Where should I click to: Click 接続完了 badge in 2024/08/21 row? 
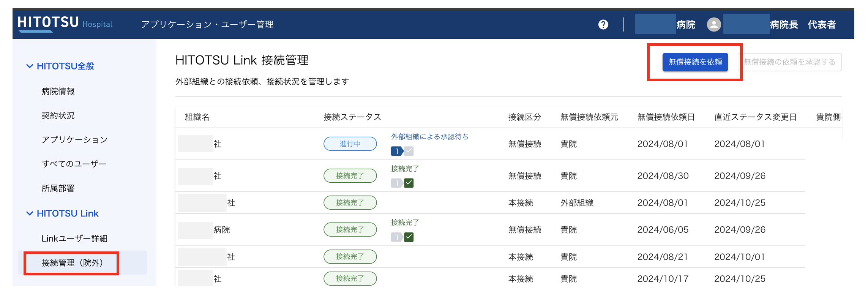tap(350, 257)
